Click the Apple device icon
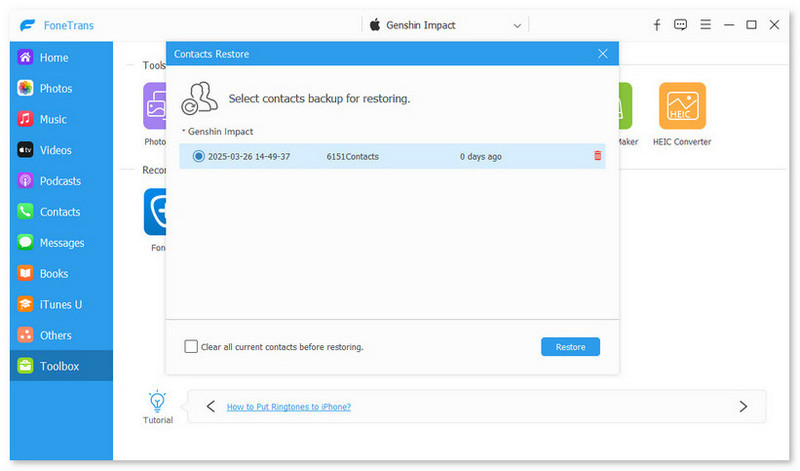 pos(375,25)
